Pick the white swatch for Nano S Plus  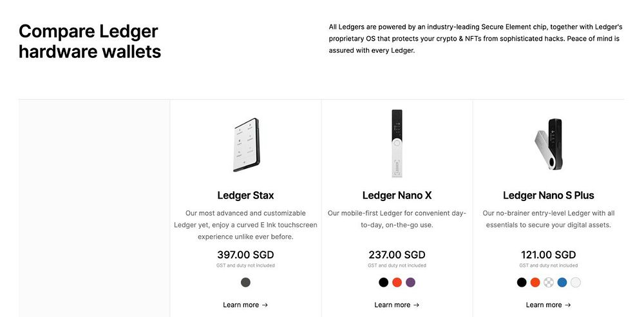click(x=575, y=282)
